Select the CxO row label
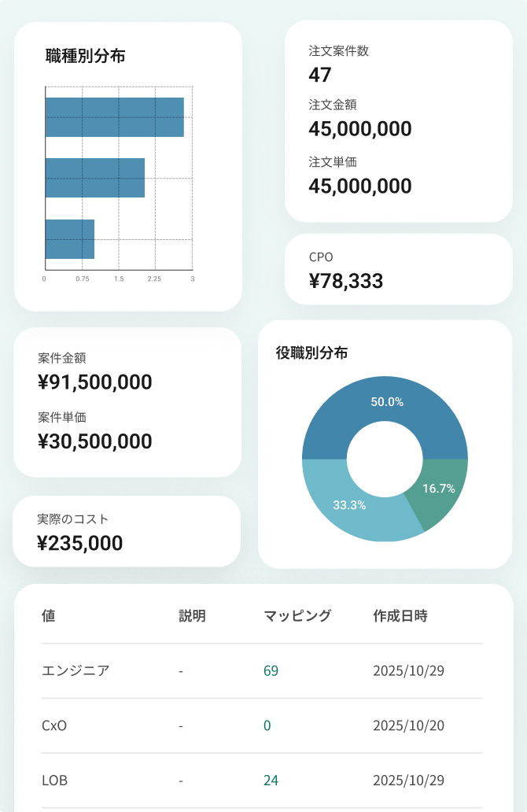 (54, 725)
